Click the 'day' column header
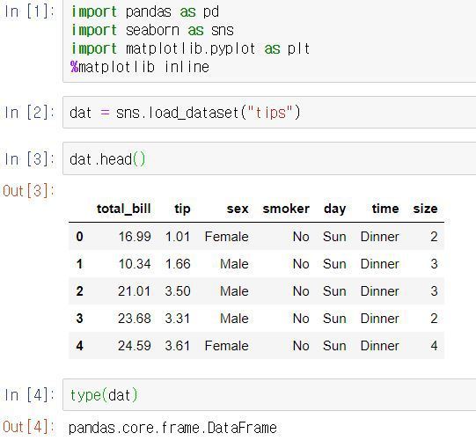This screenshot has width=476, height=448. coord(335,209)
